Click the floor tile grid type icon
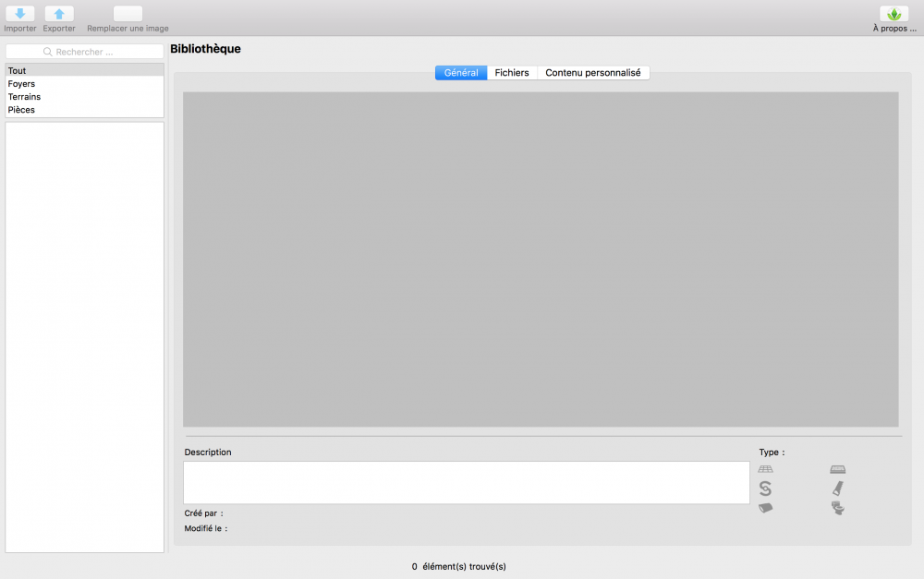 click(x=765, y=469)
